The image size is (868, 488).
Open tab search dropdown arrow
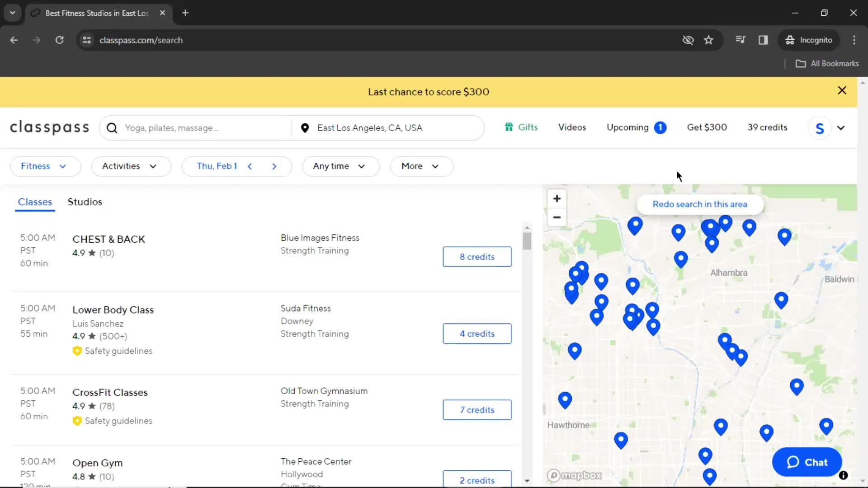[13, 13]
